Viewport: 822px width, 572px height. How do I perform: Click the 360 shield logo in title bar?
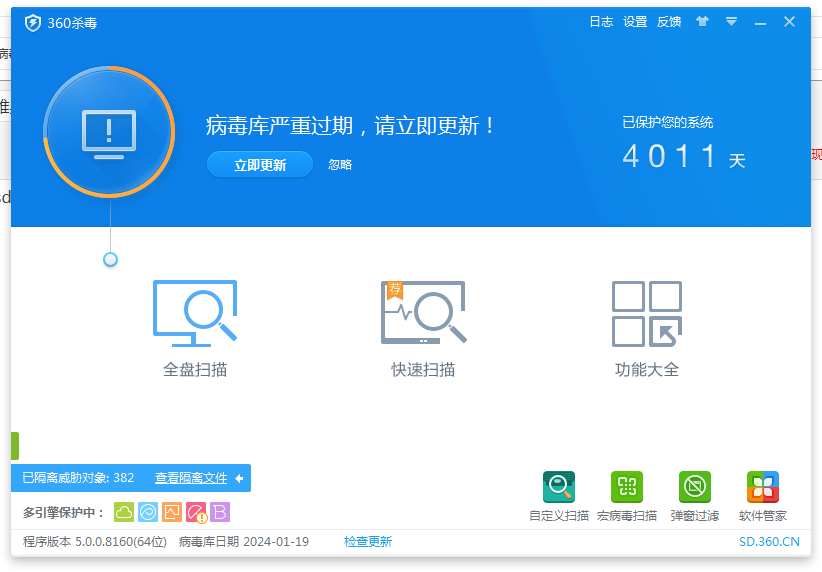[33, 22]
